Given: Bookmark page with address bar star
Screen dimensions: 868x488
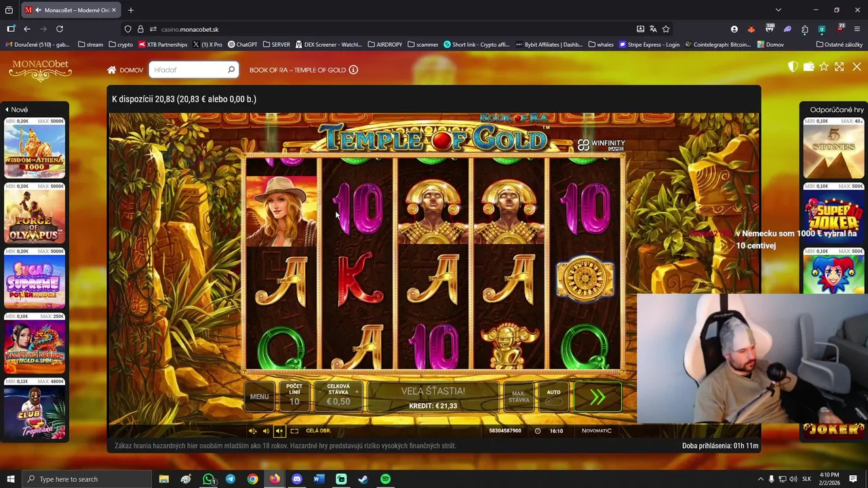Looking at the screenshot, I should pyautogui.click(x=666, y=29).
